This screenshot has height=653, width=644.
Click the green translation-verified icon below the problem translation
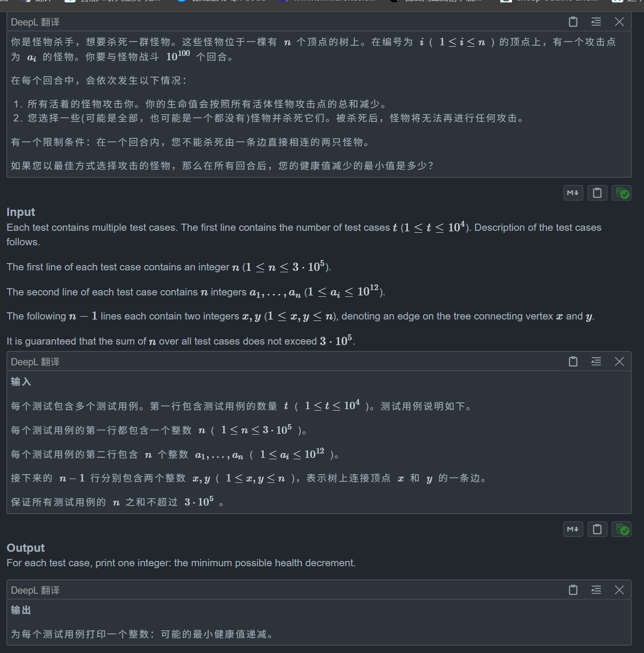(x=621, y=193)
